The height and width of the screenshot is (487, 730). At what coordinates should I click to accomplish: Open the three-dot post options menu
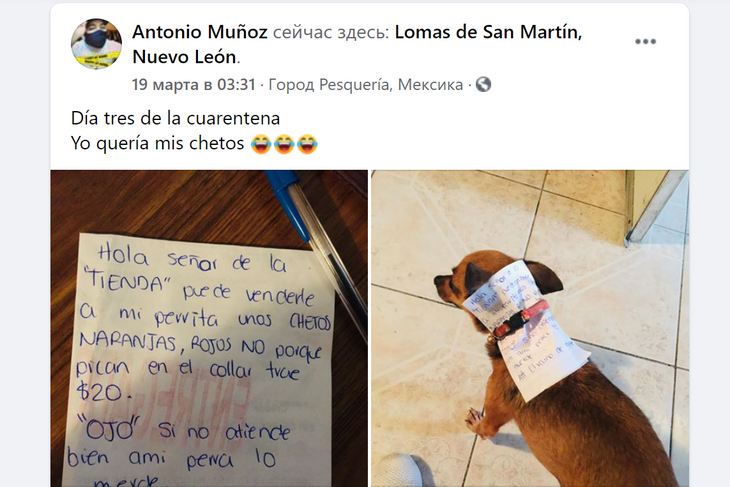point(645,42)
